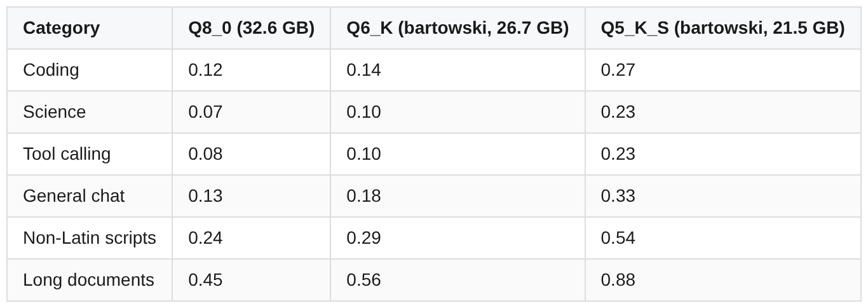The width and height of the screenshot is (868, 308).
Task: Click the Non-Latin scripts row label
Action: point(90,238)
